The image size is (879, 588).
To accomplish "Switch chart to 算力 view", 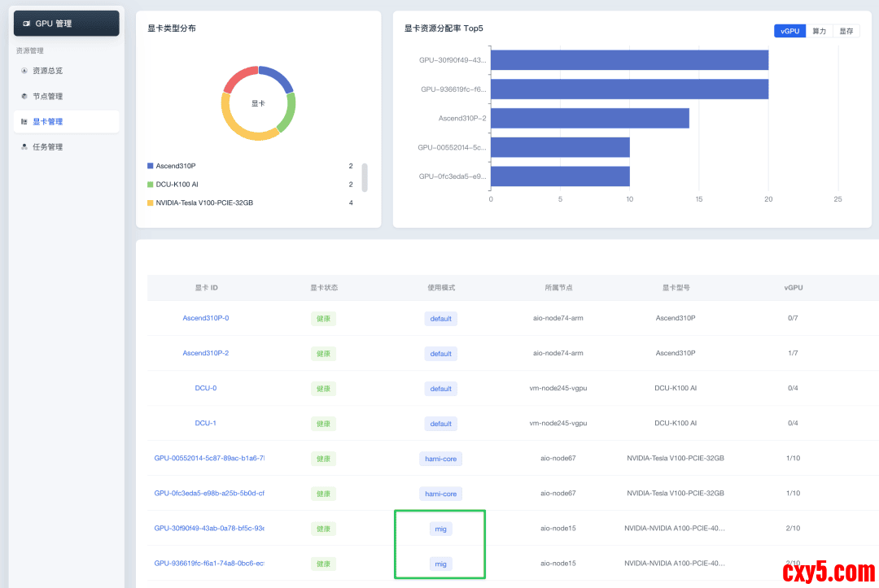I will [x=819, y=31].
